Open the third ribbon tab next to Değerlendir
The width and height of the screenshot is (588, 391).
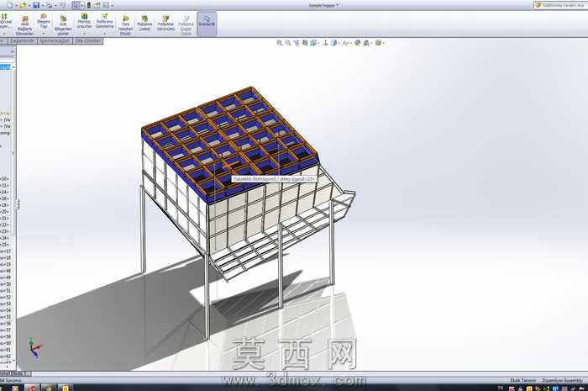(55, 40)
